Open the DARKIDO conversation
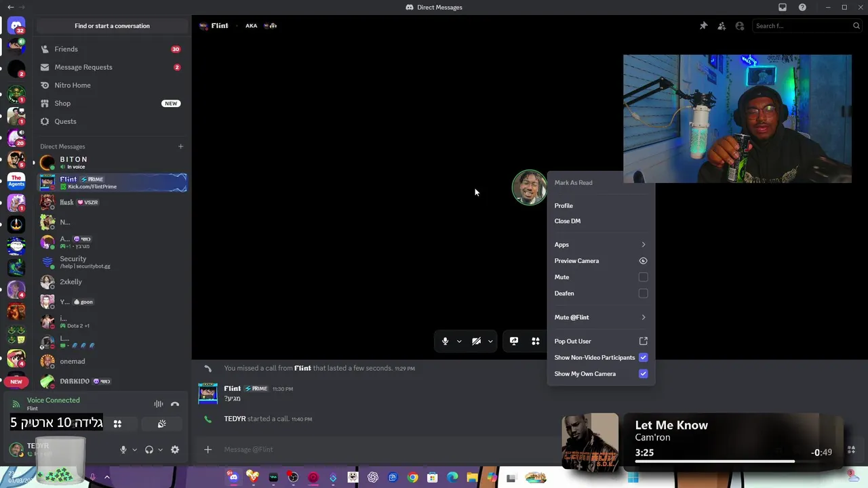 pos(111,381)
